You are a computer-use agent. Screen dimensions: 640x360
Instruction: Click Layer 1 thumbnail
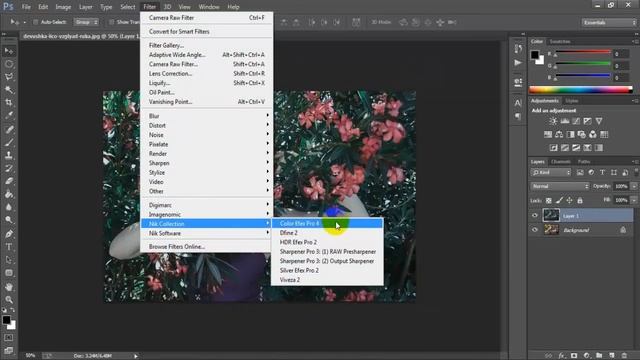(x=551, y=215)
